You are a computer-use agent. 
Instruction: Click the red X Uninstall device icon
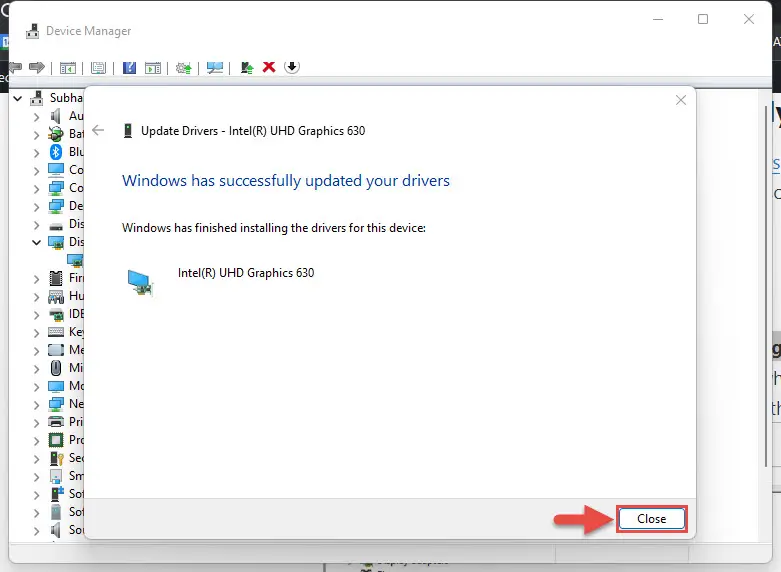(269, 67)
